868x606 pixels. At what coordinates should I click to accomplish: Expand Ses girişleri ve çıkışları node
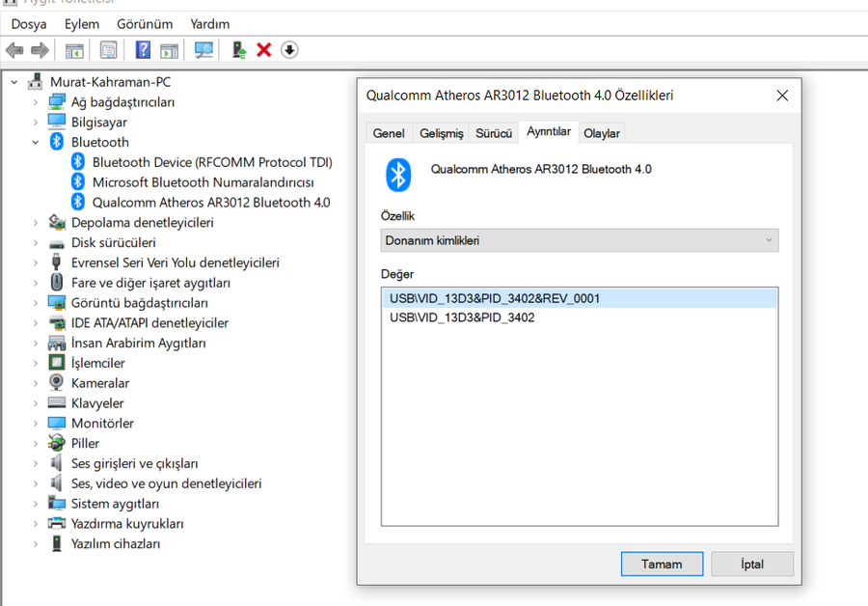point(36,463)
